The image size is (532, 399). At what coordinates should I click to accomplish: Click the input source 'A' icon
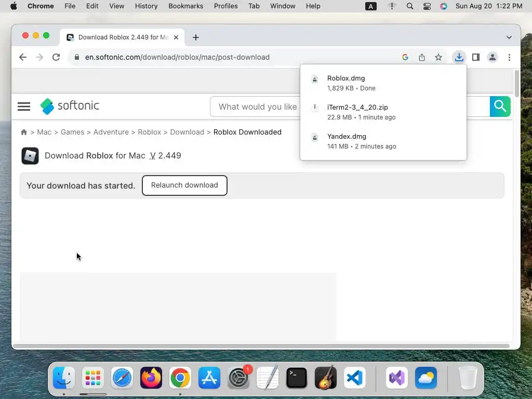point(370,6)
